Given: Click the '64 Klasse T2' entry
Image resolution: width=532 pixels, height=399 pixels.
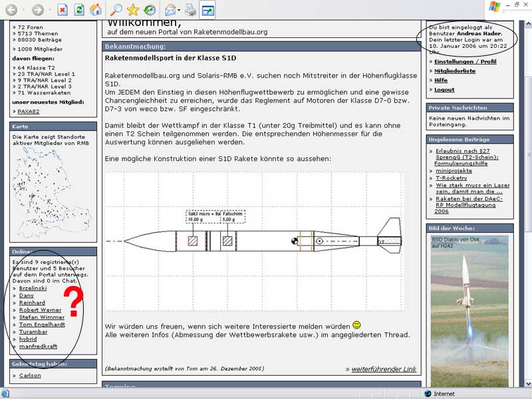Looking at the screenshot, I should pyautogui.click(x=36, y=68).
